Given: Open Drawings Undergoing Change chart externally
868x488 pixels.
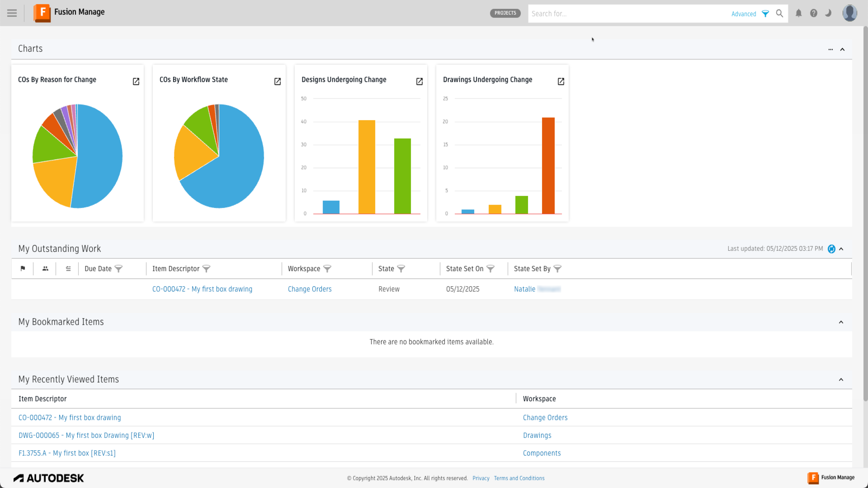Looking at the screenshot, I should (x=561, y=82).
